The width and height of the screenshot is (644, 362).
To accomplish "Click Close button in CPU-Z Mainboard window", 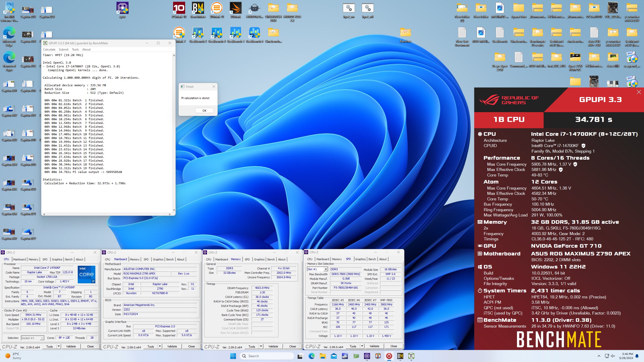I will [x=191, y=346].
